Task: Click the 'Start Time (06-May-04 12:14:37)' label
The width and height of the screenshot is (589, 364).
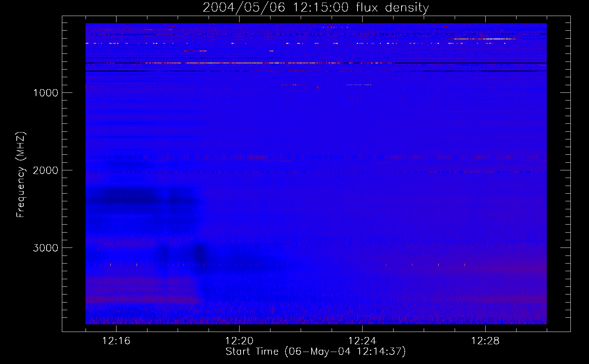Action: 316,352
